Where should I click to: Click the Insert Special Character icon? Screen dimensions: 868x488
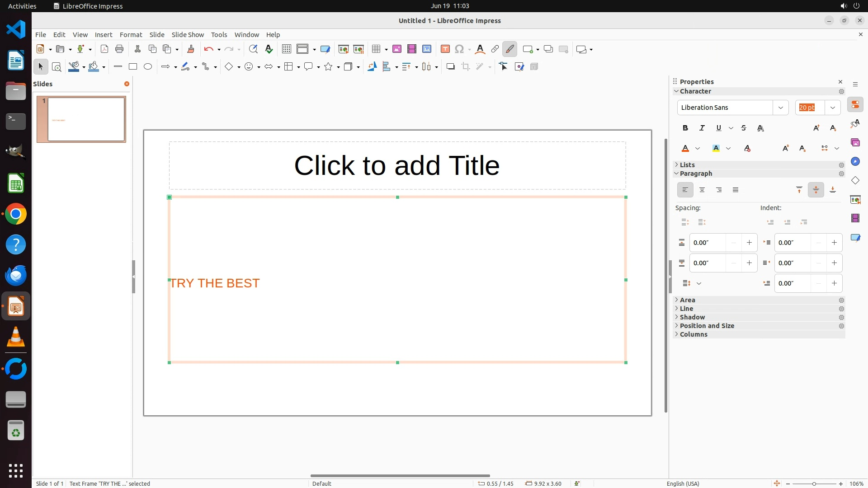click(459, 49)
